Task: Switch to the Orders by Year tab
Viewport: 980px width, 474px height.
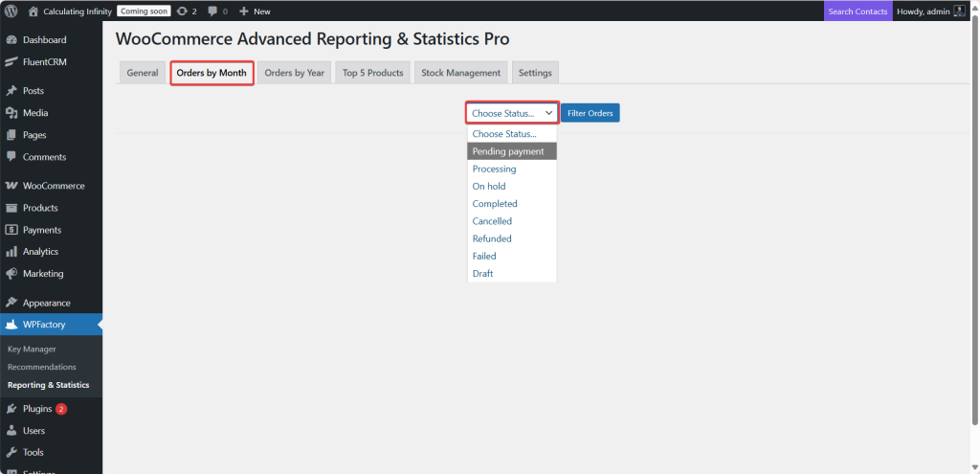Action: coord(295,73)
